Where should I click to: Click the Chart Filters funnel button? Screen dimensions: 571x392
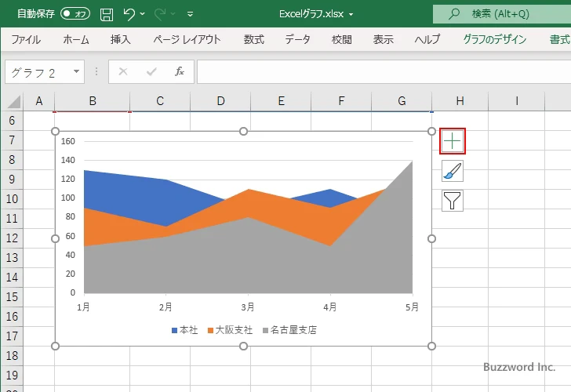point(453,201)
